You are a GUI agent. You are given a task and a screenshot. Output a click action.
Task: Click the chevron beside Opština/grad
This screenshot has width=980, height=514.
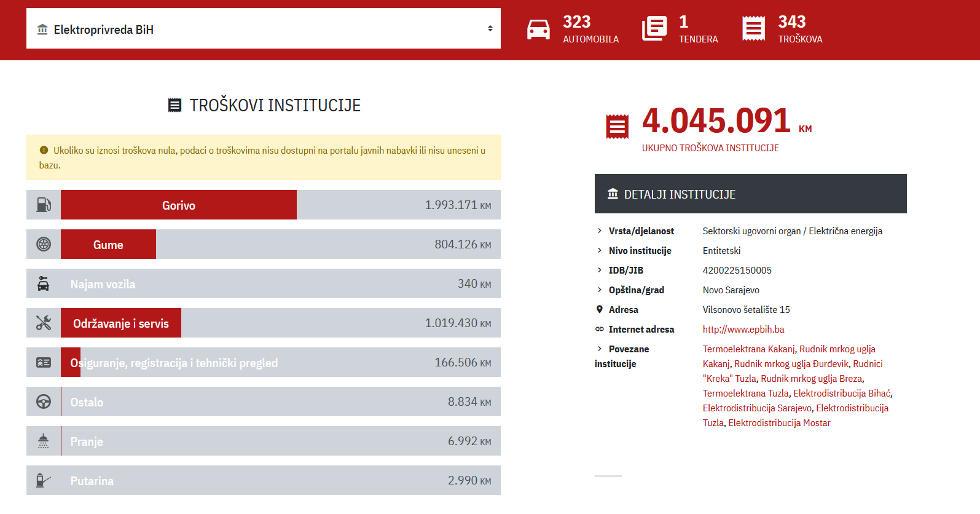point(600,290)
